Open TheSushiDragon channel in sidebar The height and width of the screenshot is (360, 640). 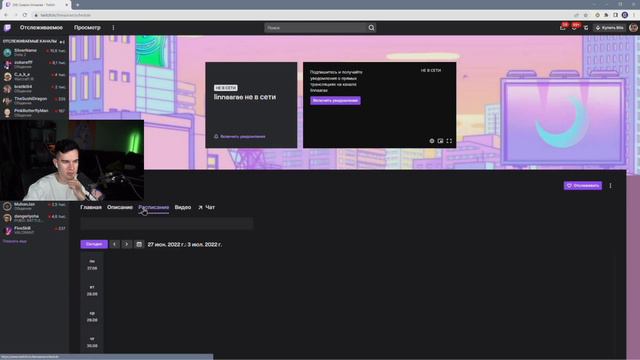[x=34, y=100]
